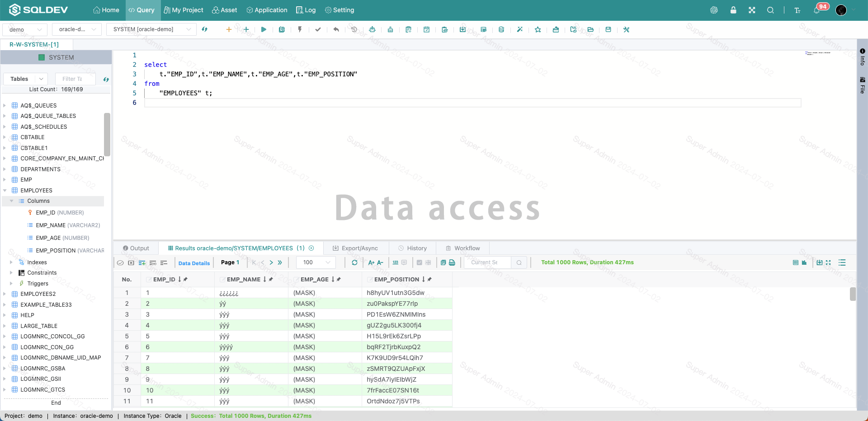868x421 pixels.
Task: Open the My Project menu
Action: pyautogui.click(x=183, y=10)
